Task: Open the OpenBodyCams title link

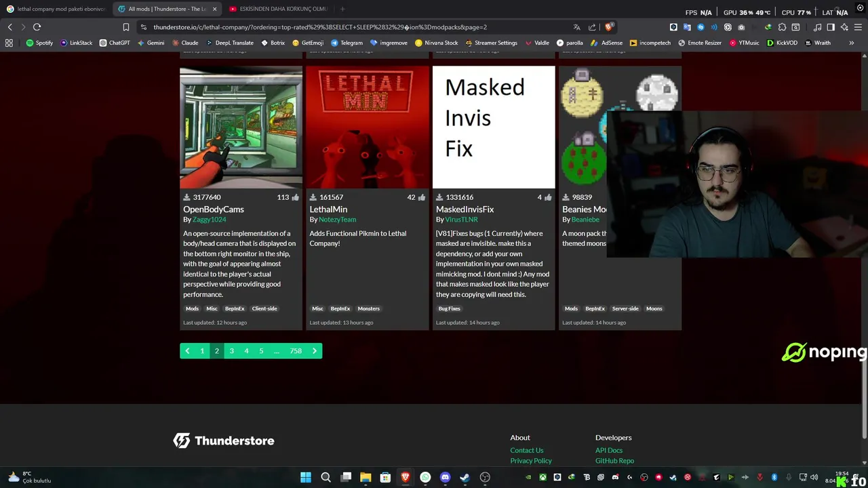Action: point(214,209)
